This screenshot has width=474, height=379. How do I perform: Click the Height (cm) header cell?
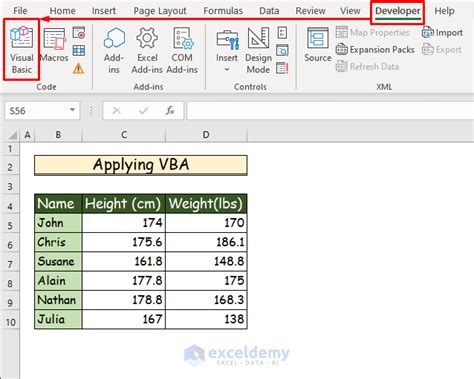pos(124,204)
